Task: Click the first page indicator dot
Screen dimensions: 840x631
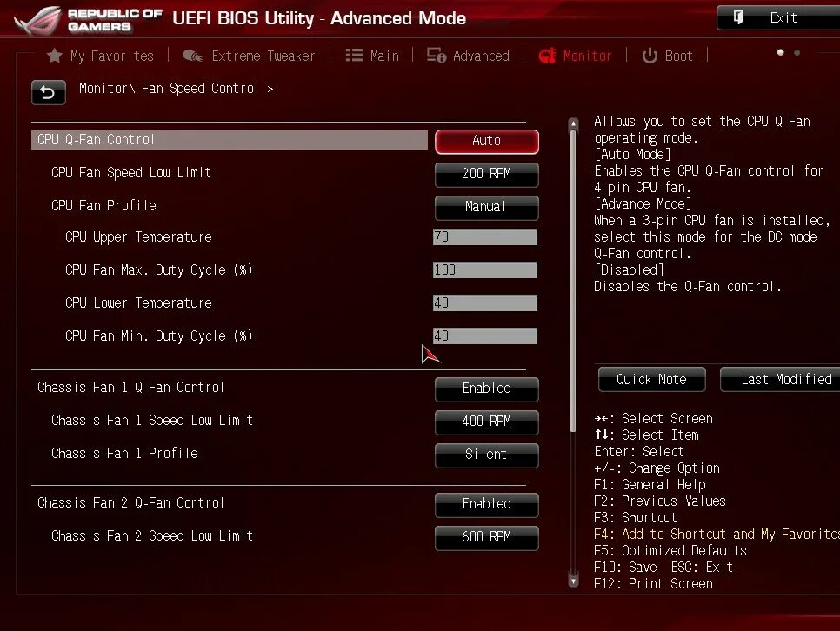Action: tap(781, 52)
